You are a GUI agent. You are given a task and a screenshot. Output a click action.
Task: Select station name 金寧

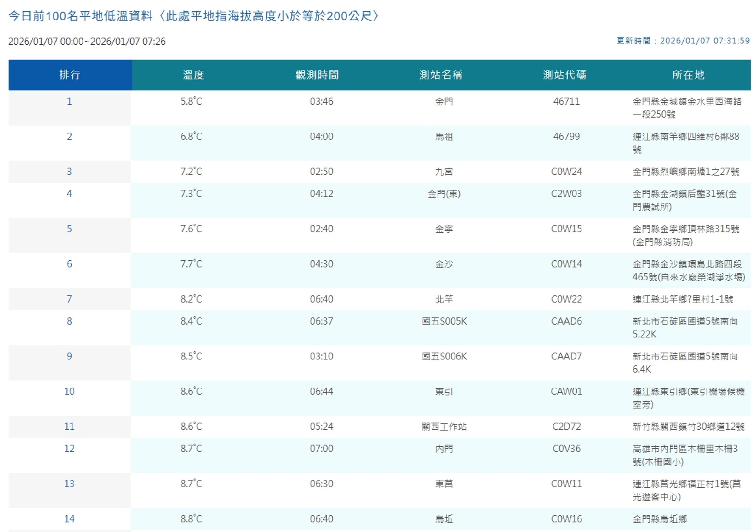click(444, 229)
